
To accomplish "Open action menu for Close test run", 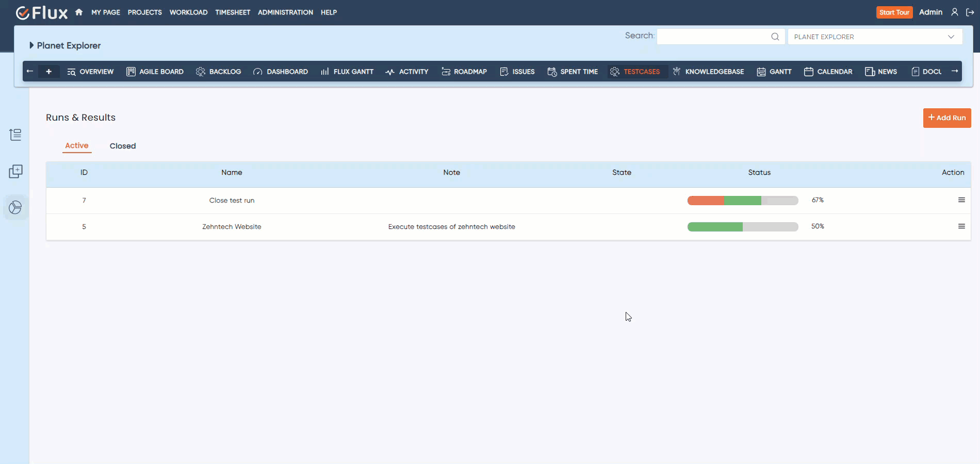I will pos(961,200).
